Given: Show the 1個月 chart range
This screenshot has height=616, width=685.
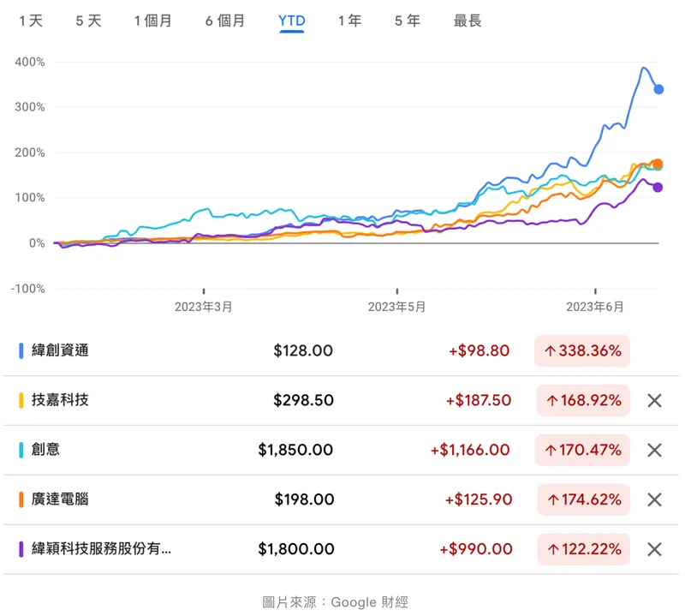Looking at the screenshot, I should (152, 21).
